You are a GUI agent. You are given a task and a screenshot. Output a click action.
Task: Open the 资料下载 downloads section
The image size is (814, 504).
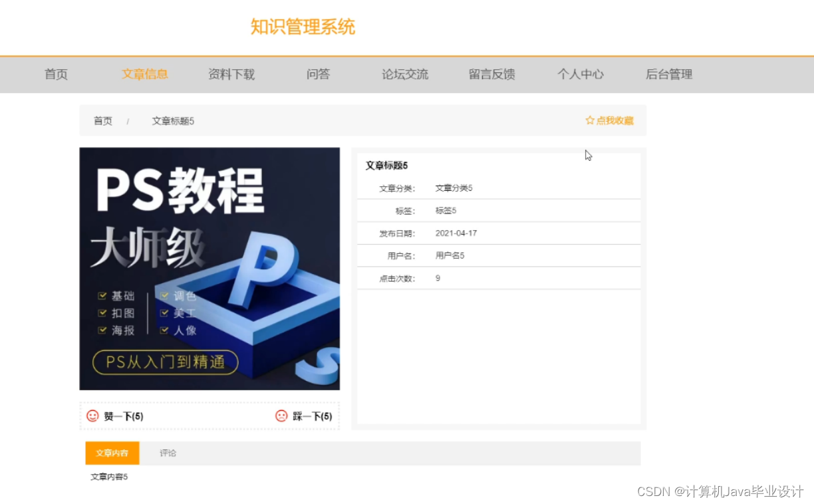pyautogui.click(x=231, y=74)
